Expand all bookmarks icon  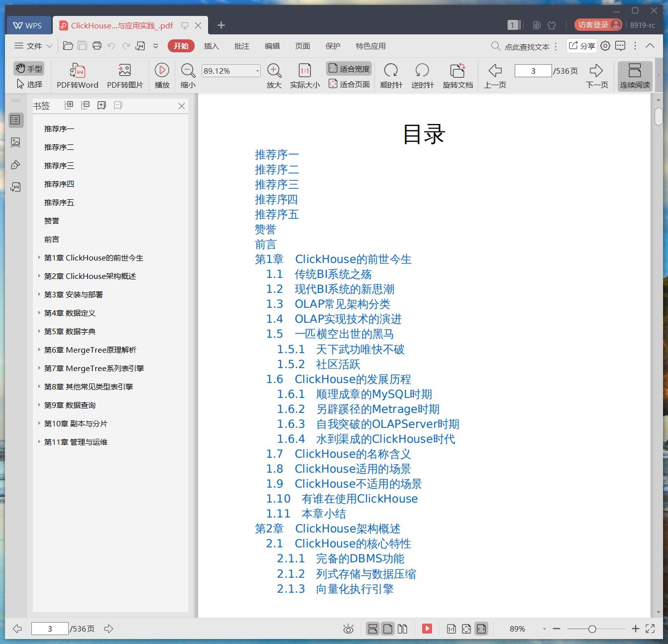tap(69, 105)
